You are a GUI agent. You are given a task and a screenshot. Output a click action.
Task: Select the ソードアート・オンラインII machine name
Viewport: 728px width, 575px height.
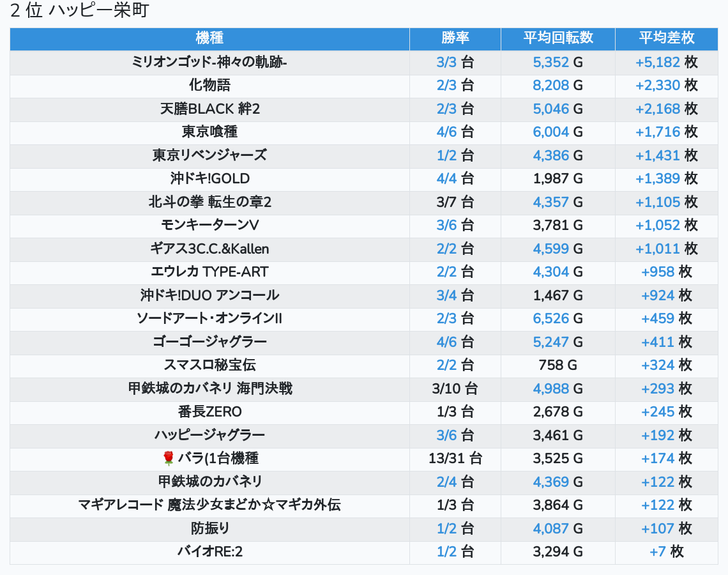tap(209, 319)
